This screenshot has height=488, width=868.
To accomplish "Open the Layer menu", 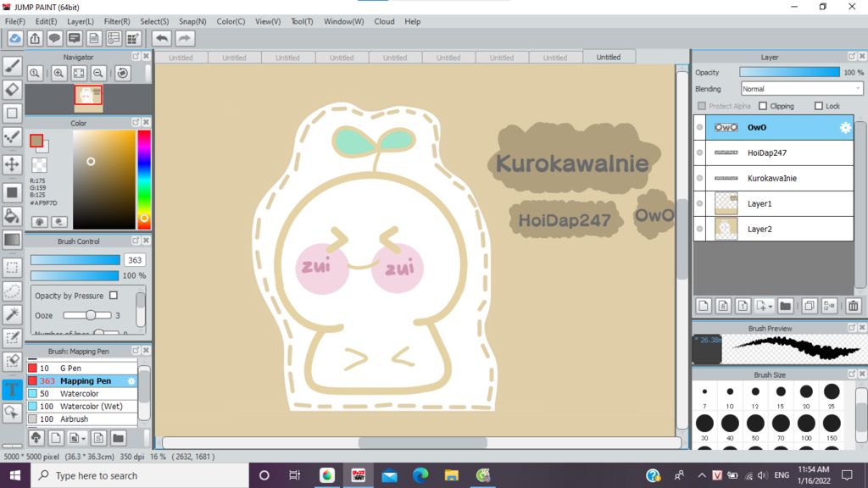I will point(81,21).
